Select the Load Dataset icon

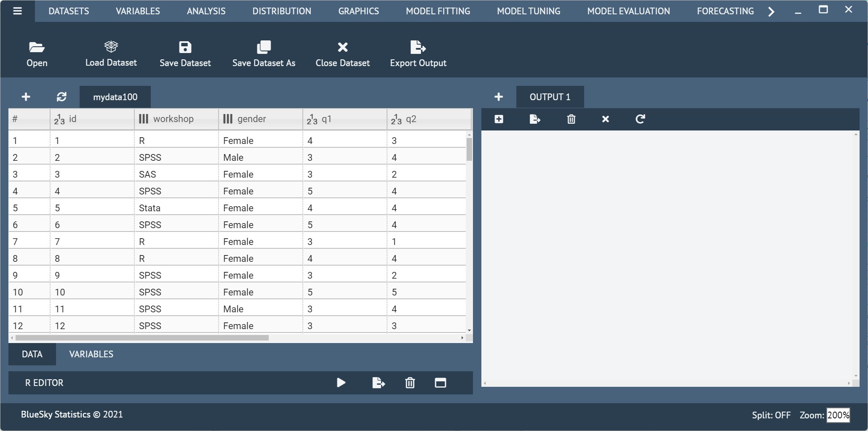[111, 53]
